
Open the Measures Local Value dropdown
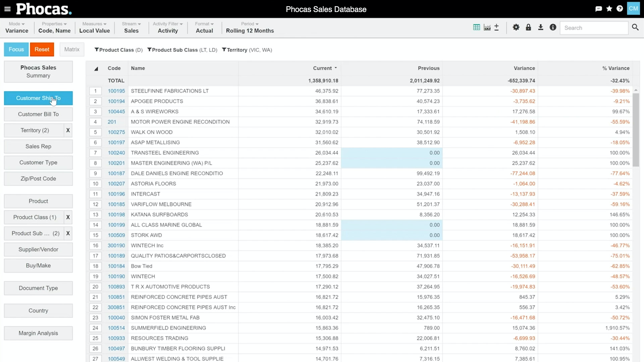point(94,27)
